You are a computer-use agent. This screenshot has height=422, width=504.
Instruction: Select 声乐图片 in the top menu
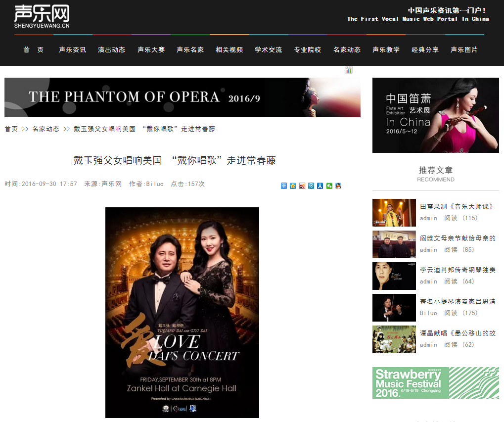point(464,50)
